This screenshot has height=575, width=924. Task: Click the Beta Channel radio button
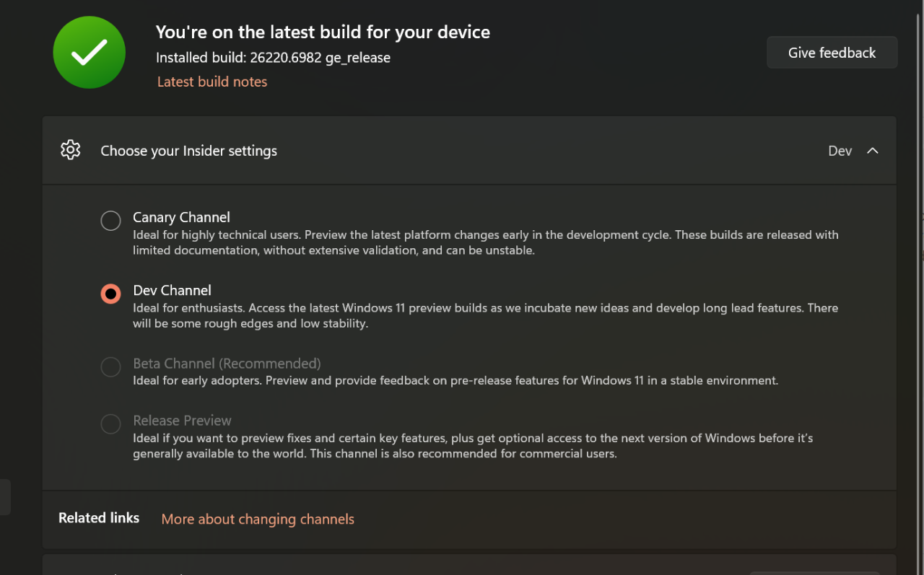tap(110, 366)
